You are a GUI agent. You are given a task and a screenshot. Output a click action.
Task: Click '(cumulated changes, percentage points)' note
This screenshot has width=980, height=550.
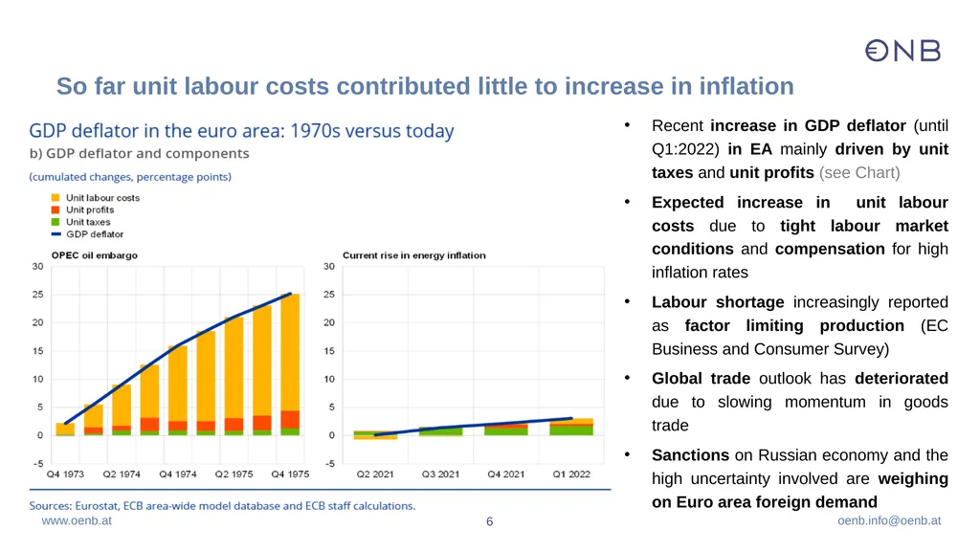tap(130, 177)
